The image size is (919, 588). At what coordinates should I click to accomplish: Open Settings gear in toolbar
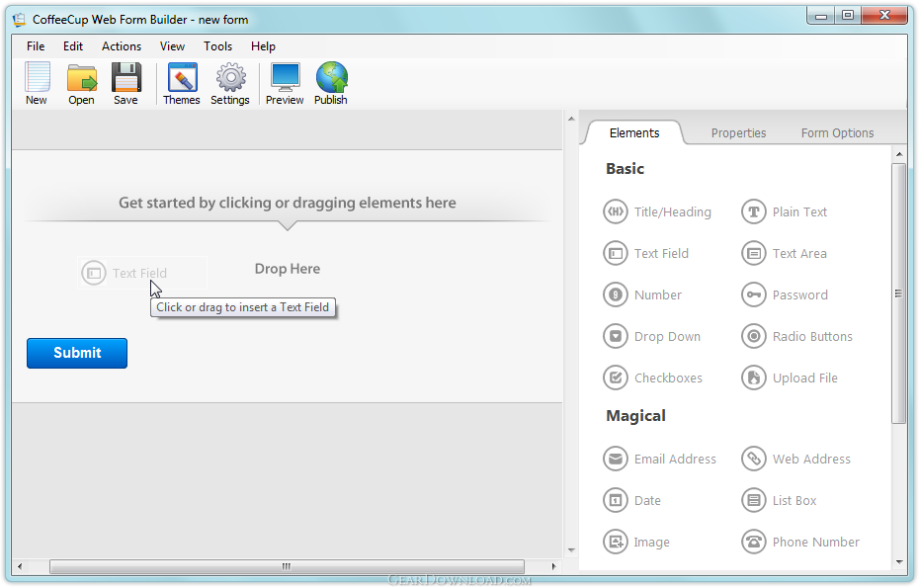(230, 83)
